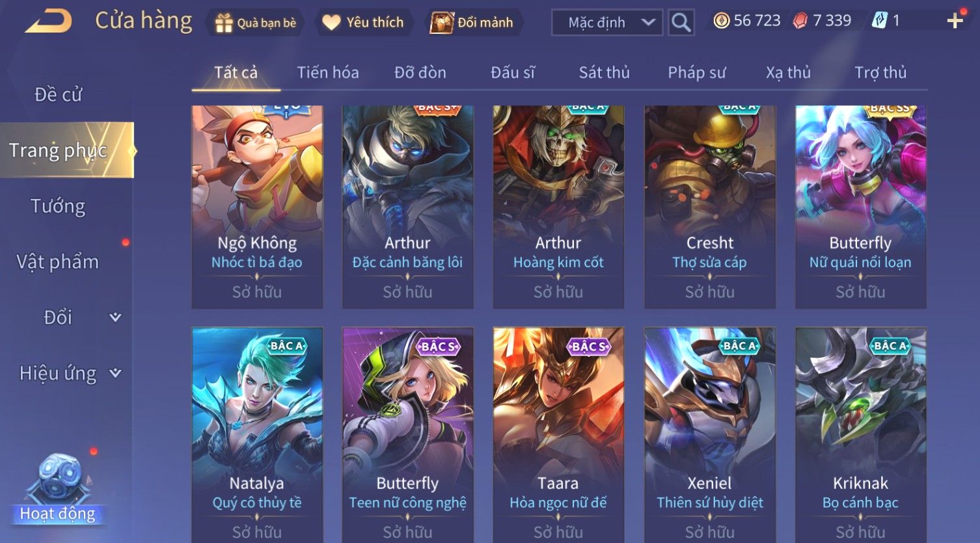Viewport: 980px width, 543px height.
Task: Open Yêu thích heart favorites
Action: point(331,23)
